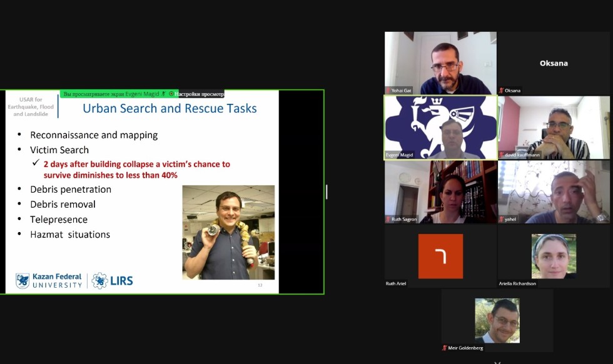Toggle the muted mic next to Ruth Sagron
Image resolution: width=613 pixels, height=364 pixels.
tap(388, 220)
